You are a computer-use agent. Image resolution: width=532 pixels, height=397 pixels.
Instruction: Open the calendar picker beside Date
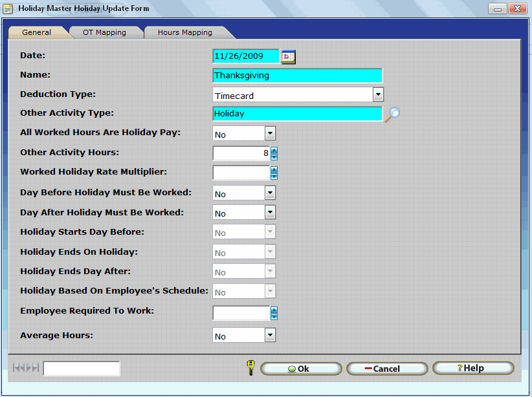288,57
